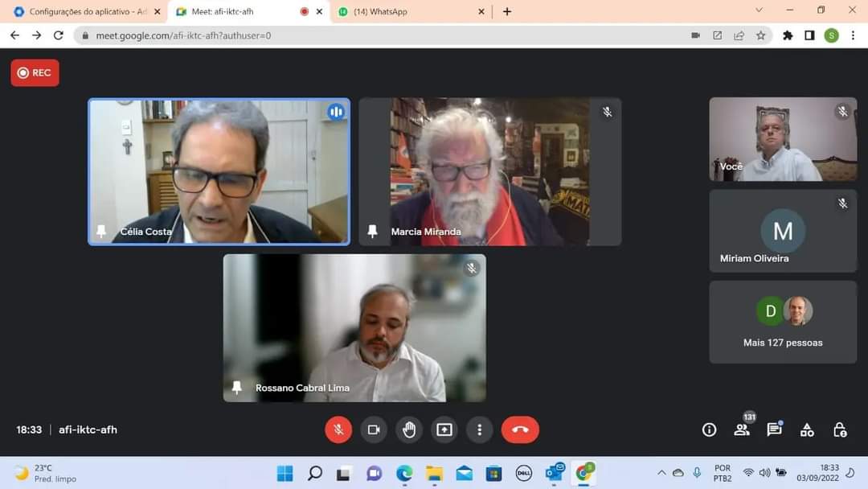
Task: Open Chrome extensions puzzle icon
Action: click(x=787, y=35)
